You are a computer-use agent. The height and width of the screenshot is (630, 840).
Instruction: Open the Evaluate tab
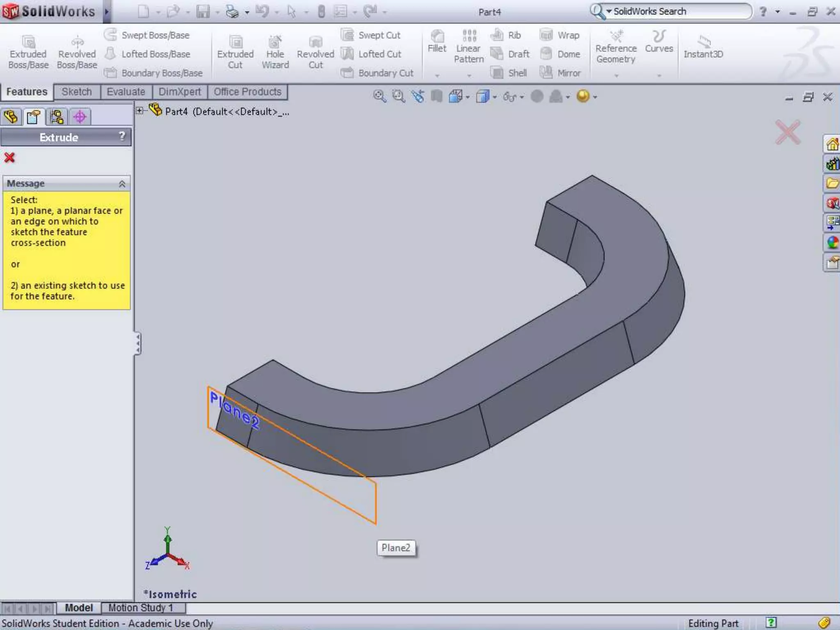126,91
